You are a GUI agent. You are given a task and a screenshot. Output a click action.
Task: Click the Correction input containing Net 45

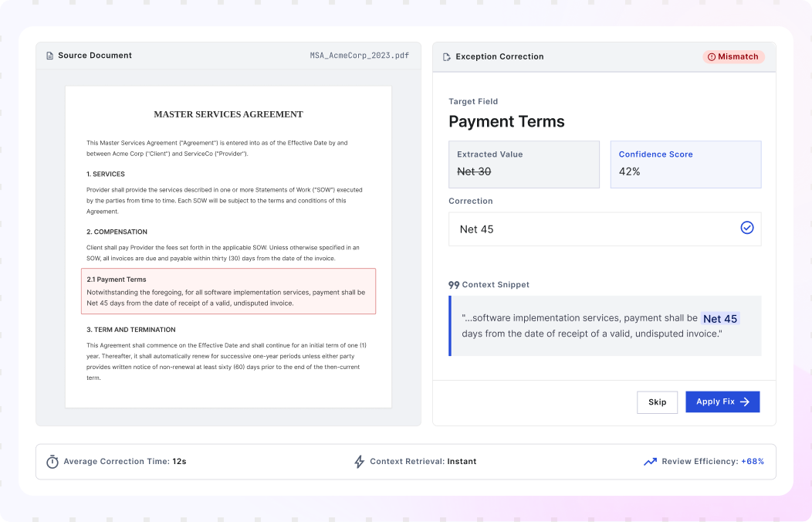(x=605, y=229)
